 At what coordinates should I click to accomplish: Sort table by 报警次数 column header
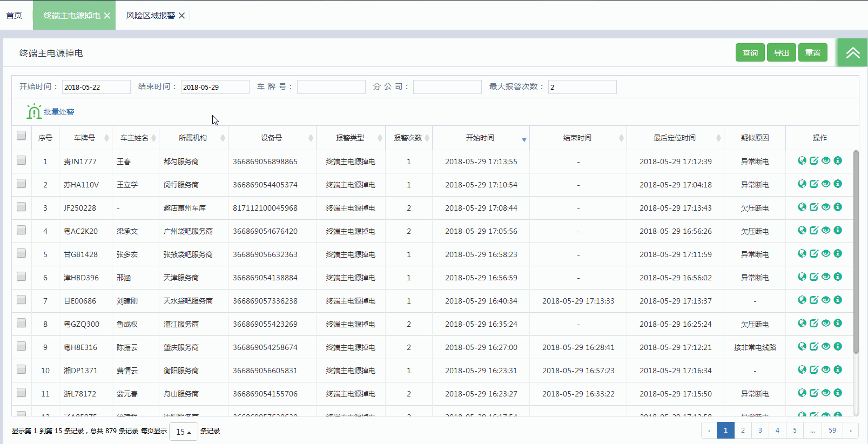pos(408,138)
